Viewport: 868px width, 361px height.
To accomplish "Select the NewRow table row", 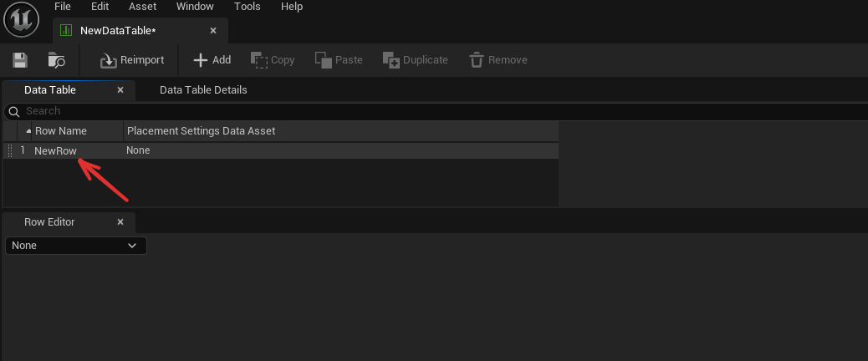I will [55, 151].
